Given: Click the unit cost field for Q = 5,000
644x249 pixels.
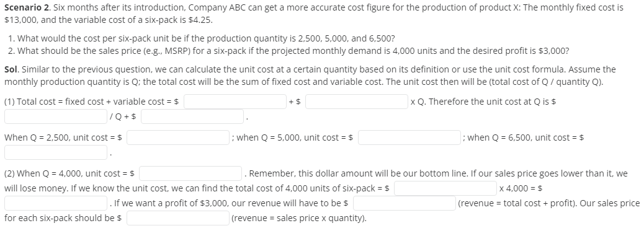Looking at the screenshot, I should pos(409,138).
